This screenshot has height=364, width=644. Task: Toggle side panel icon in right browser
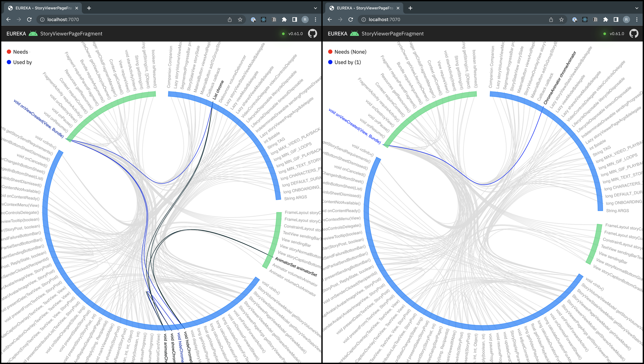616,20
